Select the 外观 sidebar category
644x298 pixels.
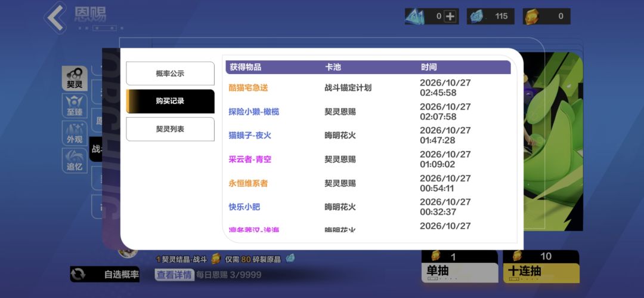coord(75,133)
